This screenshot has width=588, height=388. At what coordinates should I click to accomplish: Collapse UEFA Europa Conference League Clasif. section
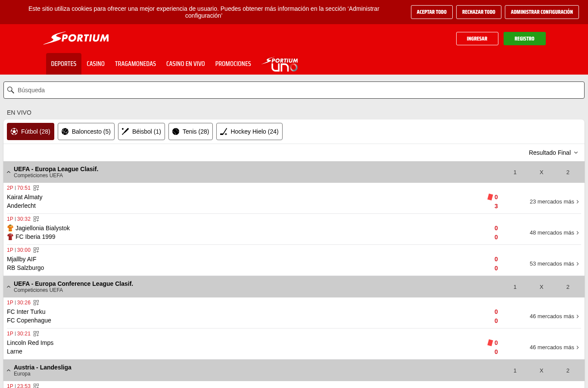(x=9, y=287)
